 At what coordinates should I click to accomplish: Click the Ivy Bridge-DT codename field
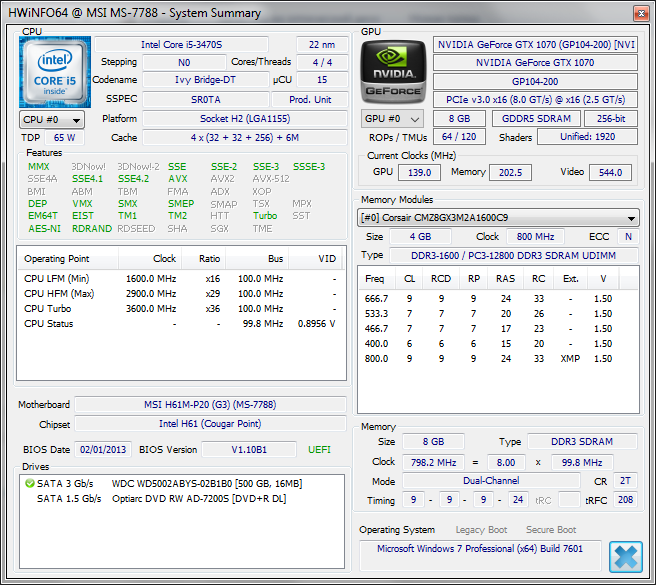[205, 80]
